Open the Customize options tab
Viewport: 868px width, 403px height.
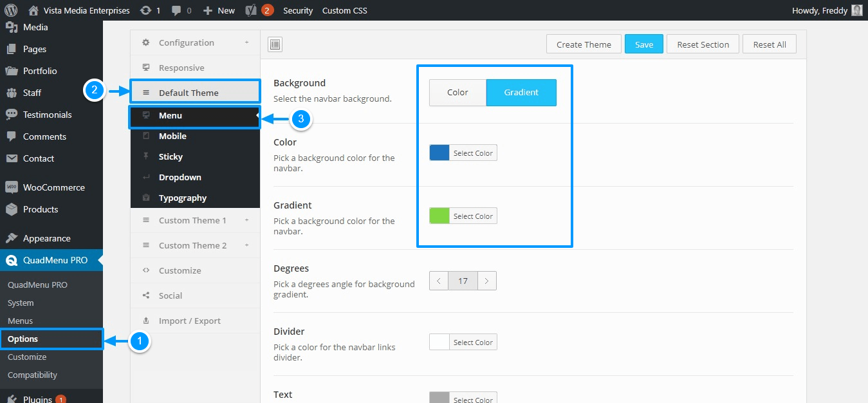[x=195, y=270]
